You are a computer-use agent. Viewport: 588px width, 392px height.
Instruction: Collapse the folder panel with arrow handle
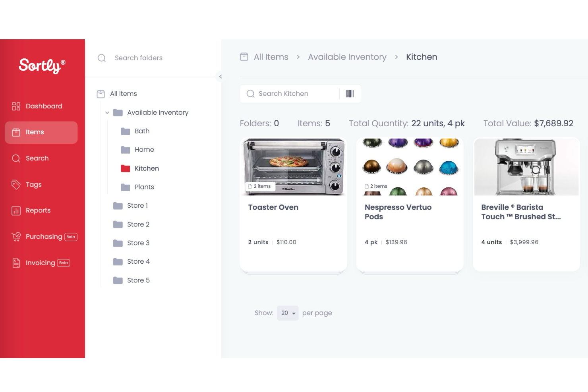point(220,77)
